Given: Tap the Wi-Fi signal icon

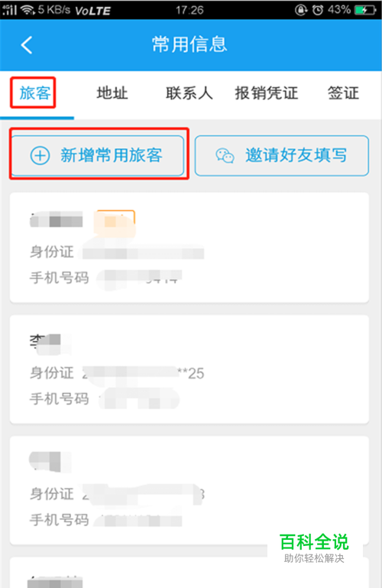Looking at the screenshot, I should point(28,10).
